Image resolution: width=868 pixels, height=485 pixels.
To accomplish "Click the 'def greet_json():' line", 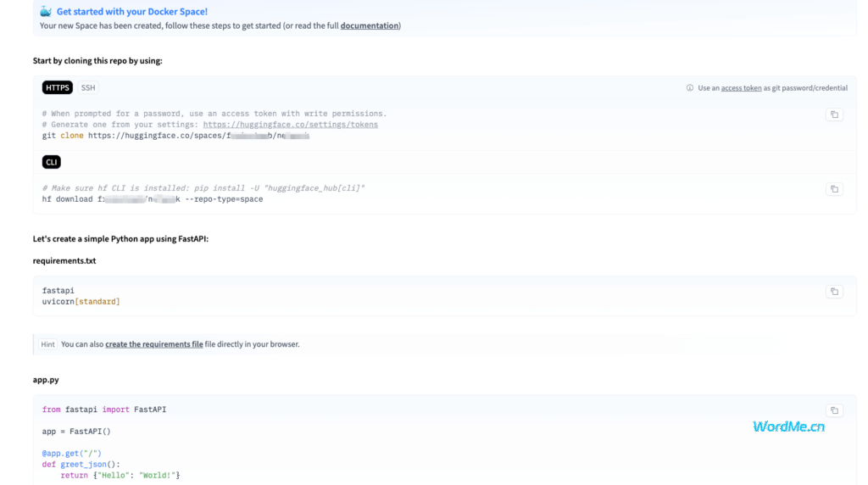I will coord(81,465).
